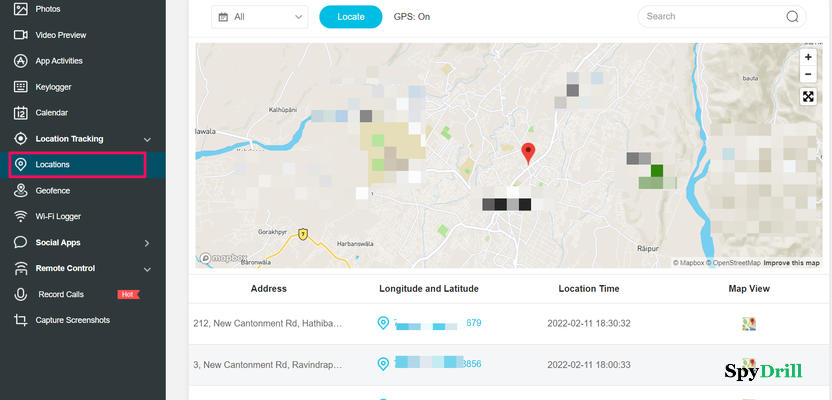
Task: Collapse the Remote Control section
Action: click(147, 269)
